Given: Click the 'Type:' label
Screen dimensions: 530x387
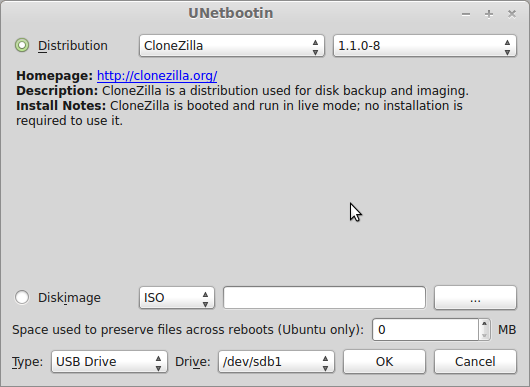Looking at the screenshot, I should pyautogui.click(x=27, y=362).
